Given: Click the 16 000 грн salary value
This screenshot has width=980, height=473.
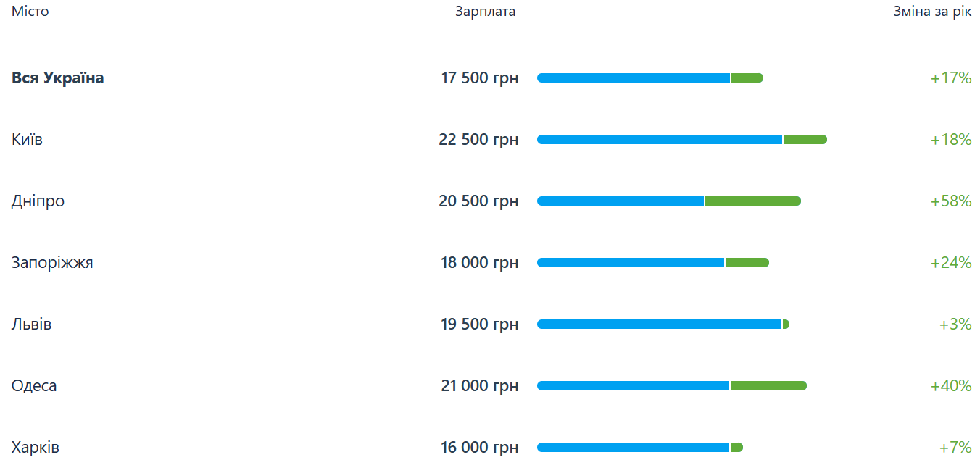Looking at the screenshot, I should [479, 447].
